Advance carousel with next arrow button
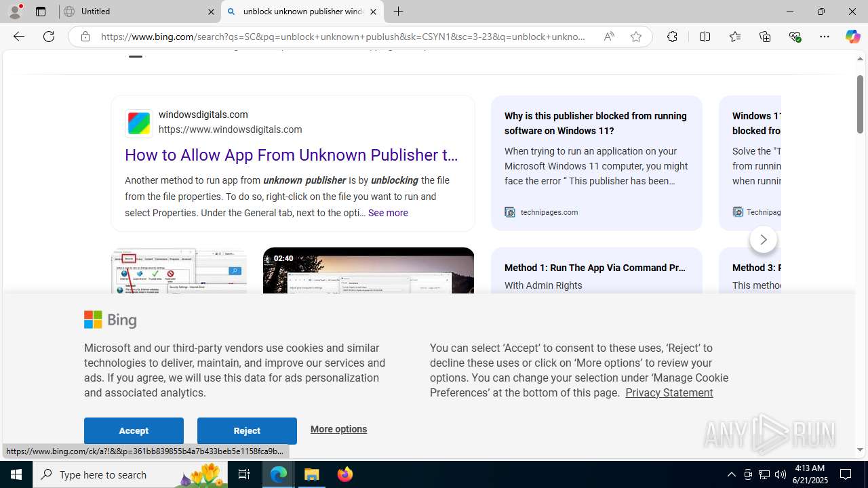The height and width of the screenshot is (488, 868). pyautogui.click(x=764, y=239)
